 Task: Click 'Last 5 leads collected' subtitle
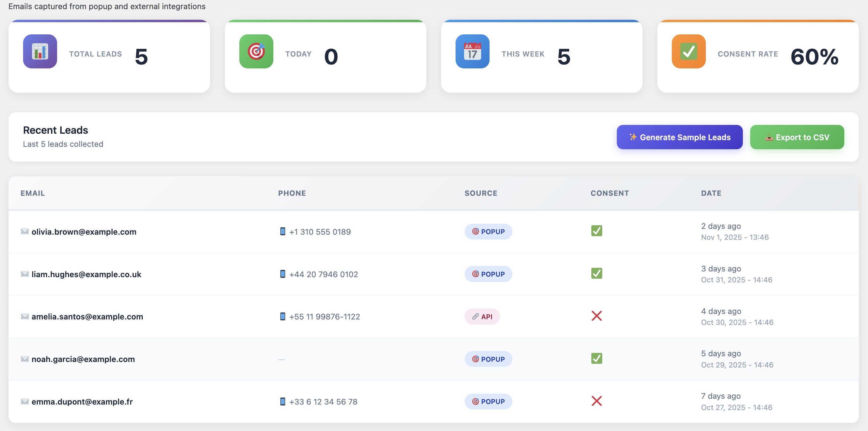[63, 144]
